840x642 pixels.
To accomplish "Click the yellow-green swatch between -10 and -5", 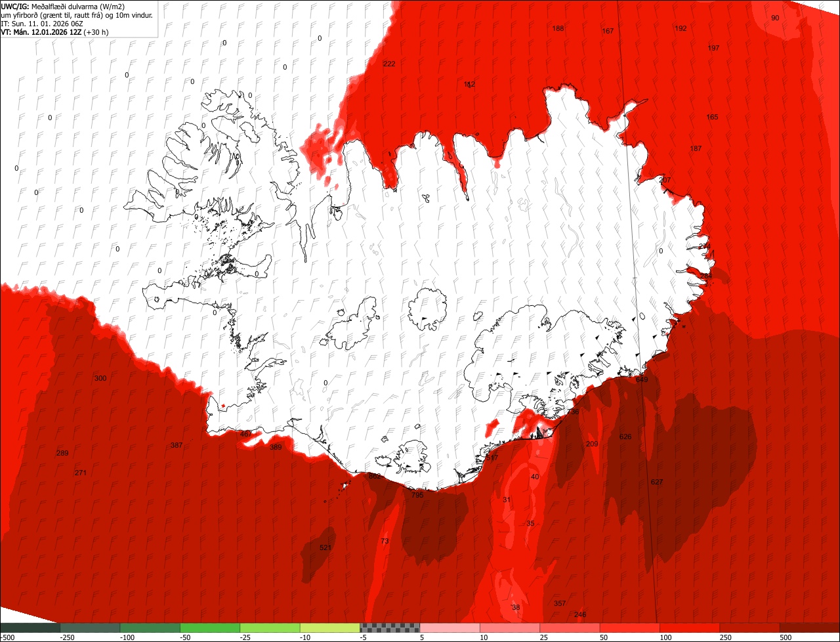I will click(330, 628).
